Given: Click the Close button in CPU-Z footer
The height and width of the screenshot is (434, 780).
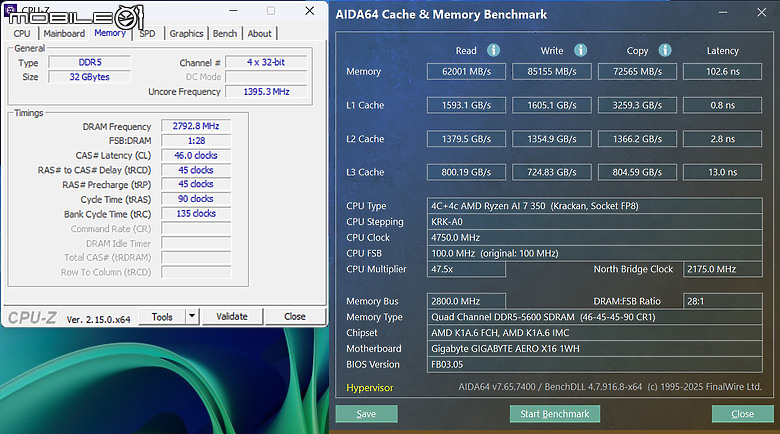Looking at the screenshot, I should (295, 317).
